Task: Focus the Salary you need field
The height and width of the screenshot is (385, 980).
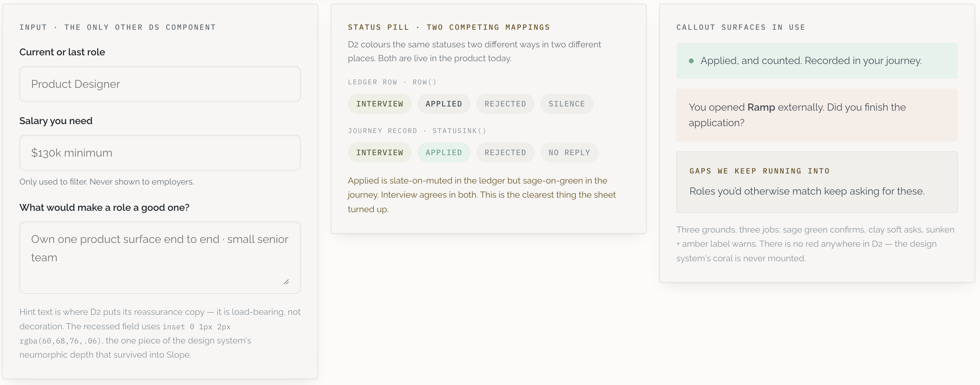Action: tap(160, 153)
